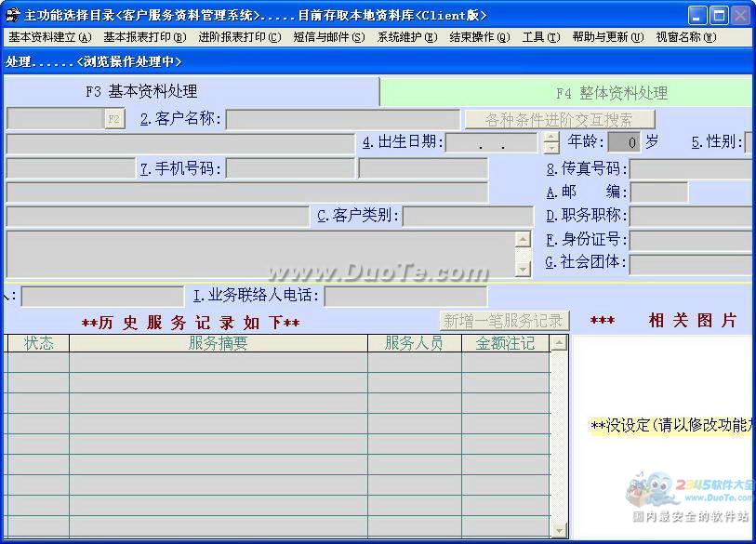
Task: Click the 服务人员 column header
Action: (x=415, y=343)
